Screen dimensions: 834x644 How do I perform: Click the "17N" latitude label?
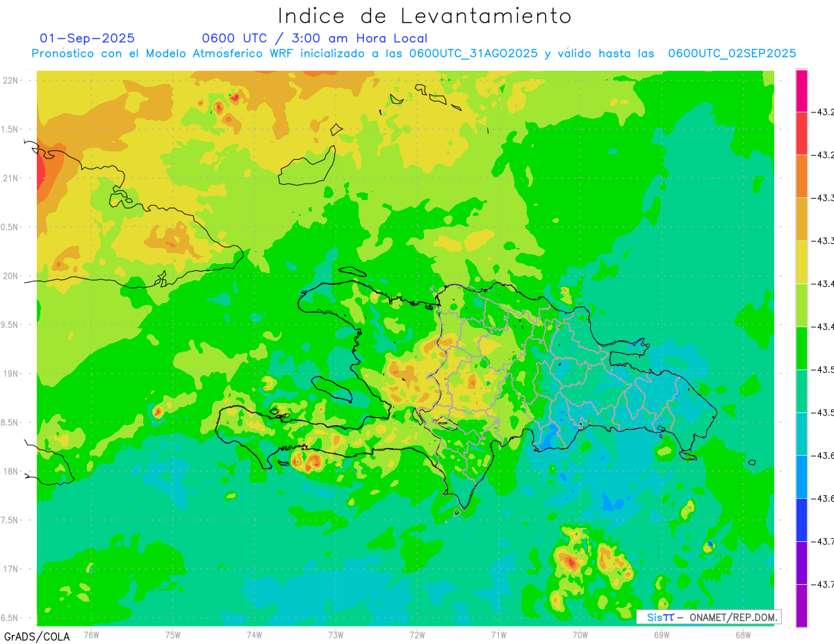point(10,569)
